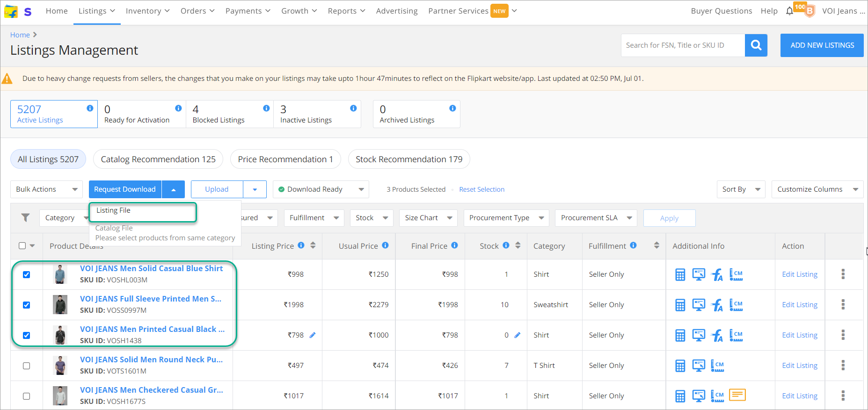868x410 pixels.
Task: Uncheck VOI JEANS Men Solid Casual Blue Shirt
Action: point(27,274)
